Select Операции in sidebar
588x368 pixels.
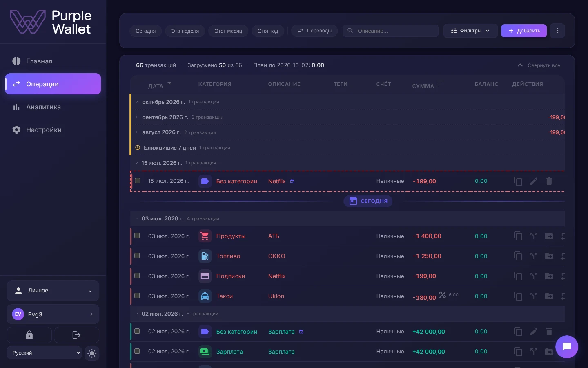click(53, 84)
